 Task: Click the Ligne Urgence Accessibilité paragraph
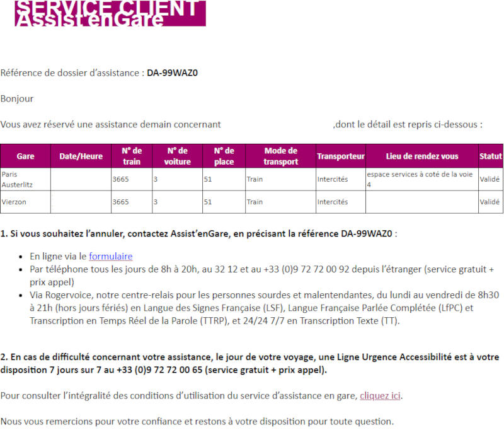(249, 363)
